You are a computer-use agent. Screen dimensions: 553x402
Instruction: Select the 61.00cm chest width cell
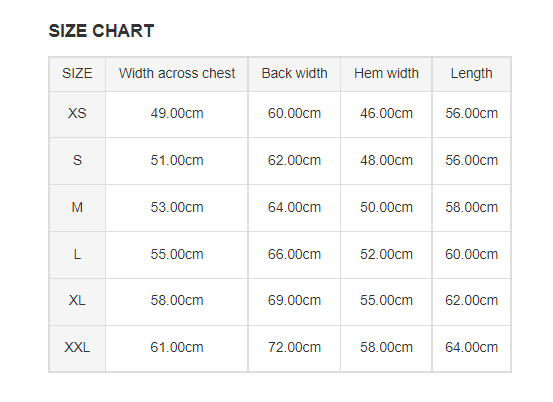click(x=177, y=348)
